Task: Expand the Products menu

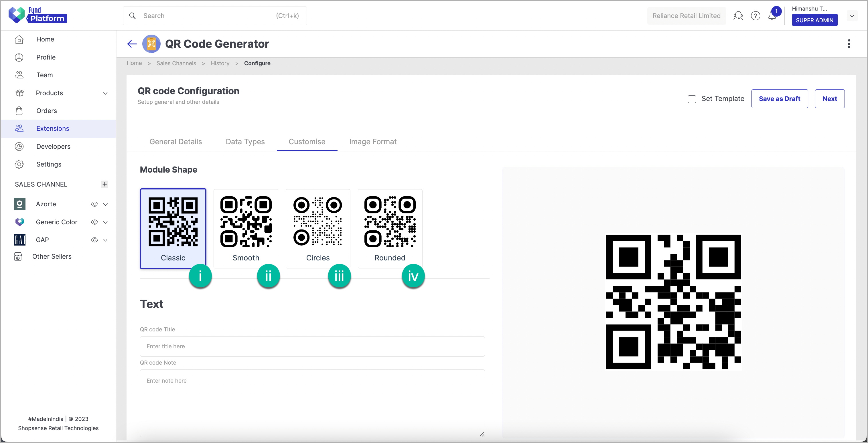Action: (x=105, y=93)
